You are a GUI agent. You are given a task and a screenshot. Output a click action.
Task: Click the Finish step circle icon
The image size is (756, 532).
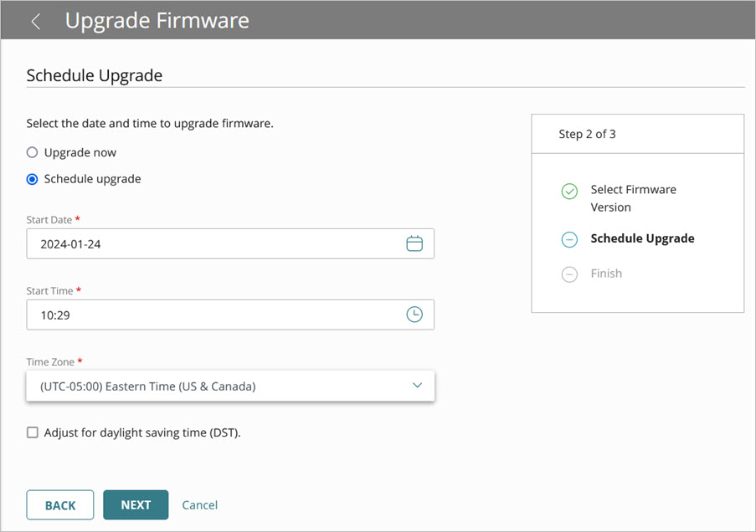(x=568, y=274)
